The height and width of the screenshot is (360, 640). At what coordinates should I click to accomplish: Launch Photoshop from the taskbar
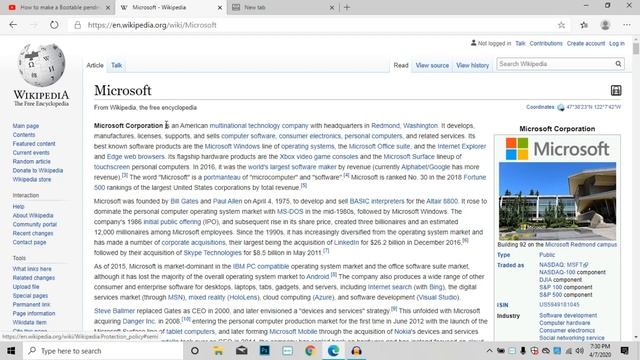pyautogui.click(x=264, y=351)
